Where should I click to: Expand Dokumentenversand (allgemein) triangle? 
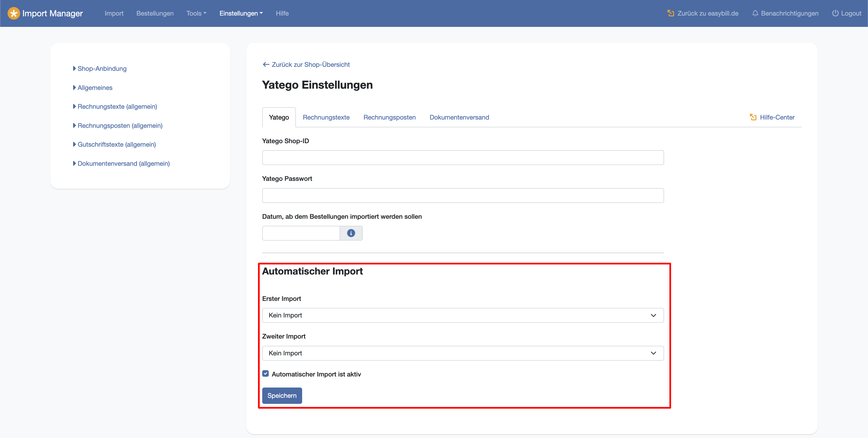74,163
